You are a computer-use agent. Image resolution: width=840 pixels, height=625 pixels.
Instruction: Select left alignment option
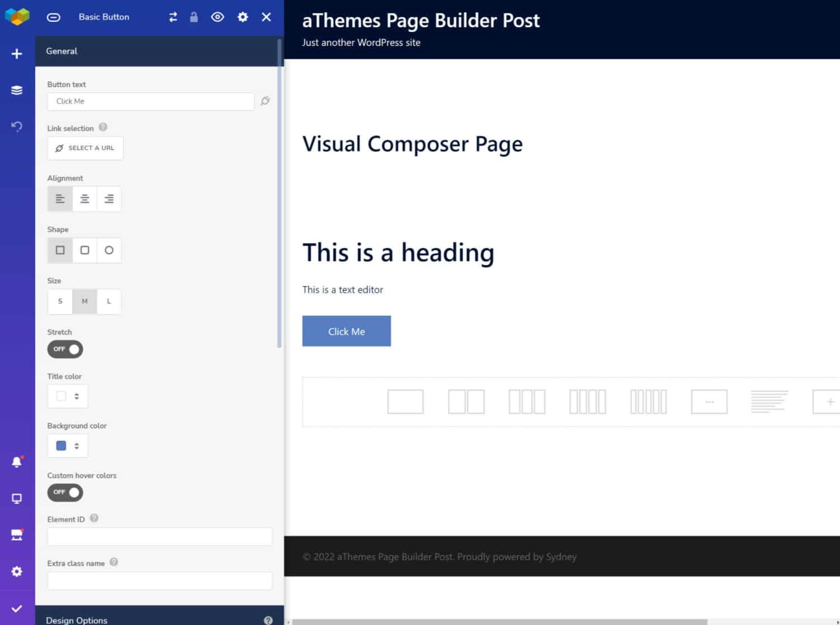pos(60,199)
